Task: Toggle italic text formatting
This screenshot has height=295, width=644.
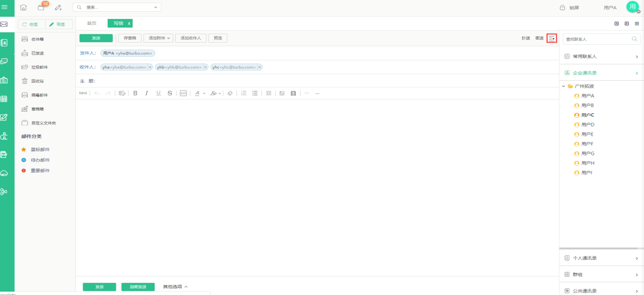Action: tap(147, 93)
